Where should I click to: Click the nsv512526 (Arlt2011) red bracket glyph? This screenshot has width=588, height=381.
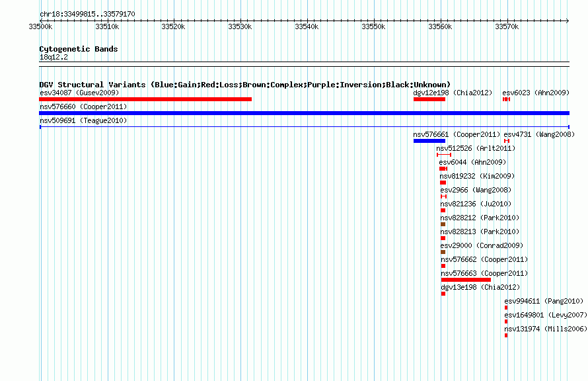(444, 155)
